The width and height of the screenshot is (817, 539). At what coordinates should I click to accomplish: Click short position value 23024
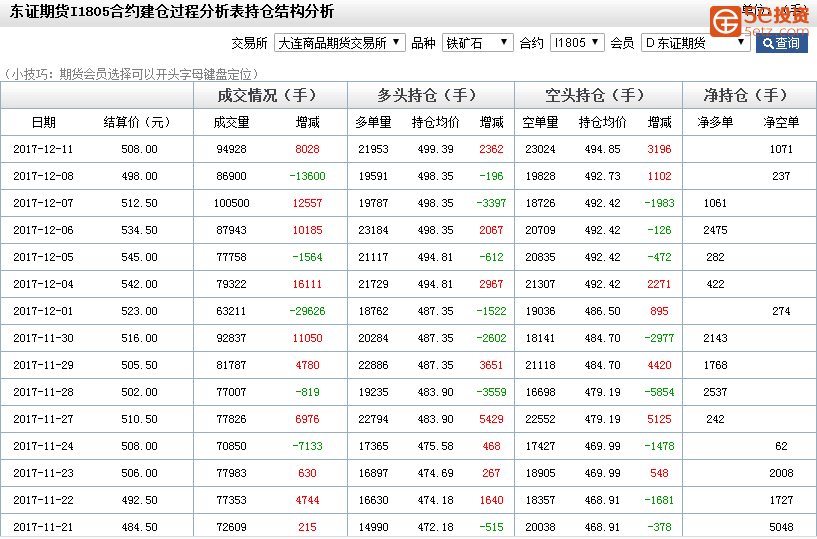[540, 150]
